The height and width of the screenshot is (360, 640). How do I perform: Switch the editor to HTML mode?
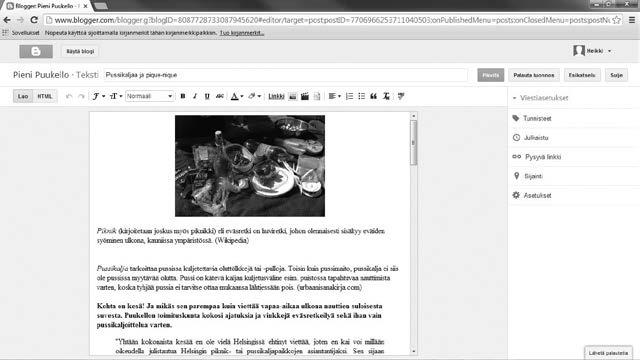(x=44, y=96)
